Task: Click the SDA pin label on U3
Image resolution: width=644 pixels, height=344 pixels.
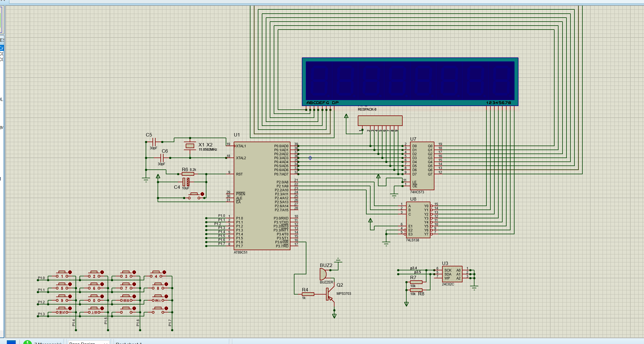Action: [x=448, y=274]
